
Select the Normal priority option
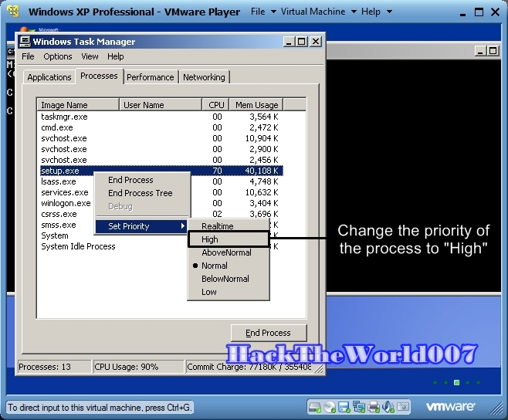(229, 266)
